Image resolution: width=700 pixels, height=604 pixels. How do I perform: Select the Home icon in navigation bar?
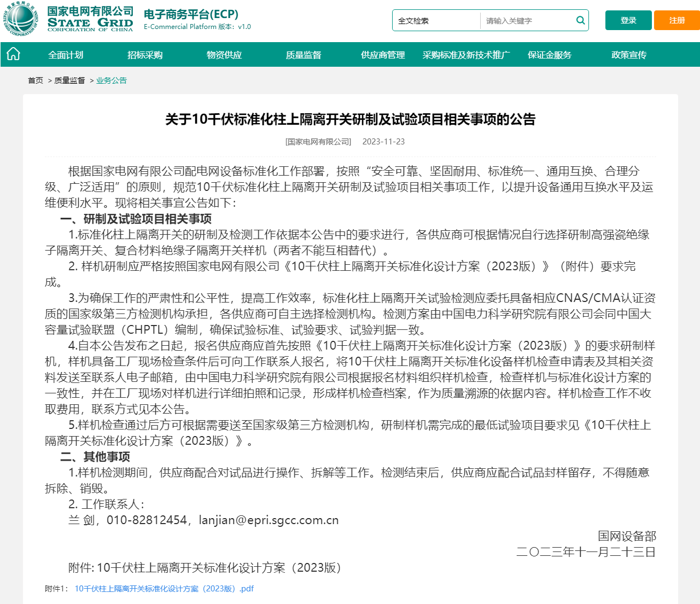click(x=13, y=54)
